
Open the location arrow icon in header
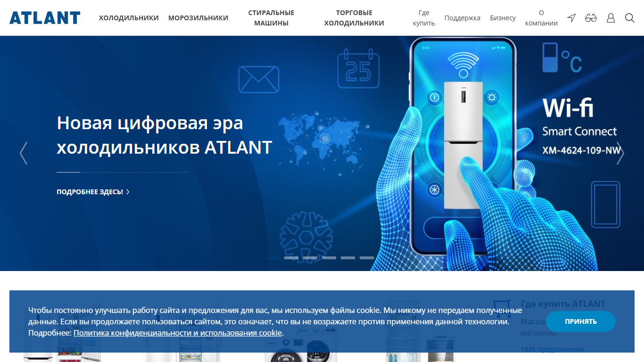(571, 18)
